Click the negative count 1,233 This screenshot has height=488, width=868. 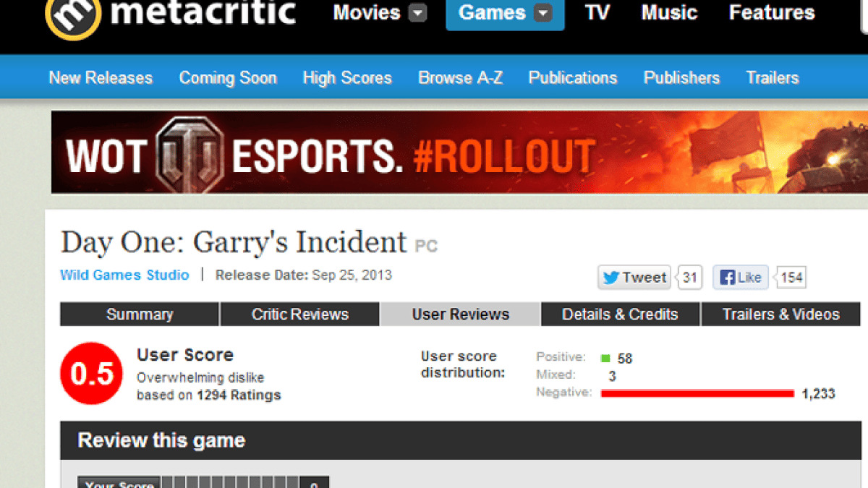[x=818, y=394]
